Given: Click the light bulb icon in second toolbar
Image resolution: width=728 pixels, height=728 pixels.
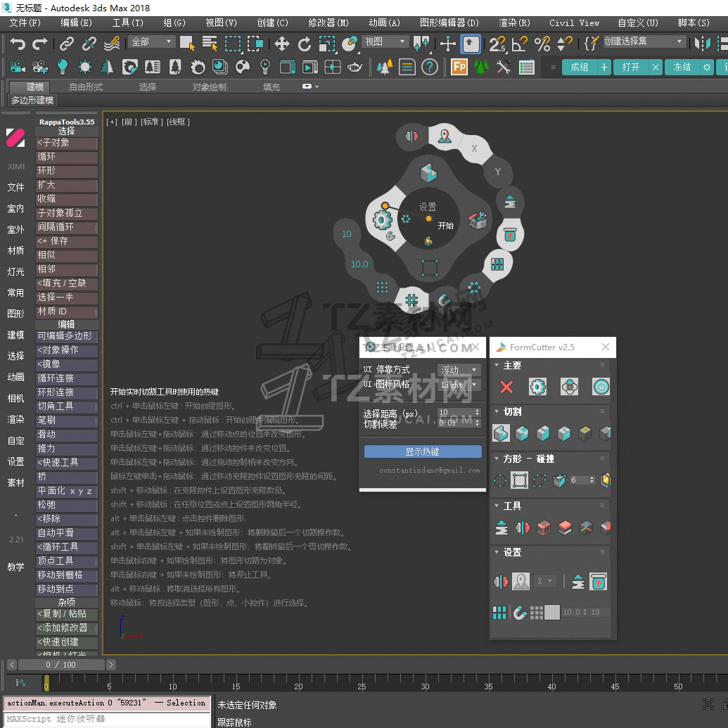Looking at the screenshot, I should pos(62,68).
